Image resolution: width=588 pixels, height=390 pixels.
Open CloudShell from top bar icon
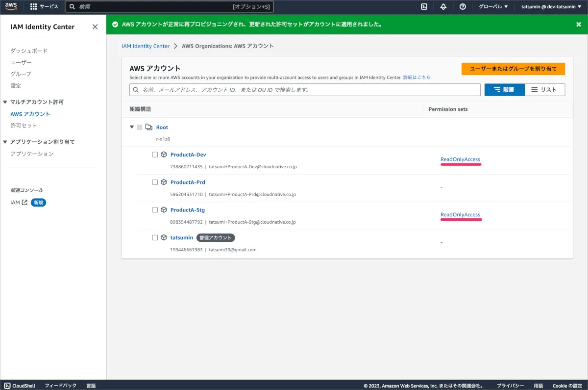pos(424,6)
